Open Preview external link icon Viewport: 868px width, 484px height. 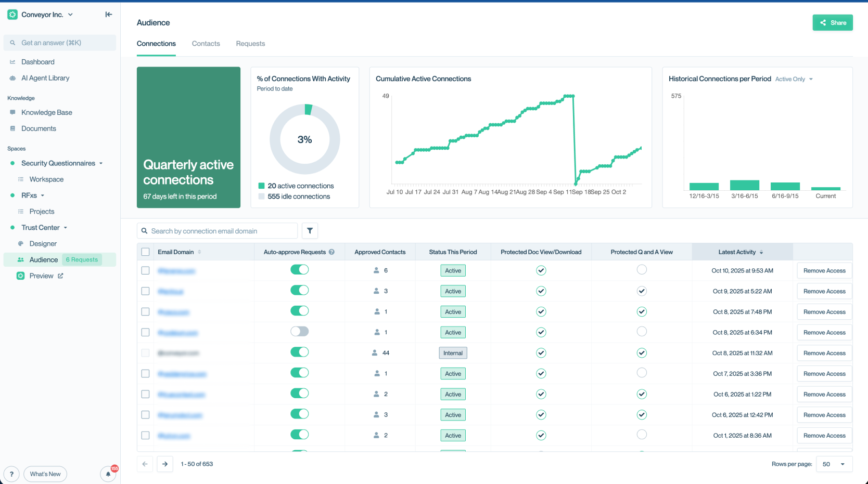tap(60, 276)
